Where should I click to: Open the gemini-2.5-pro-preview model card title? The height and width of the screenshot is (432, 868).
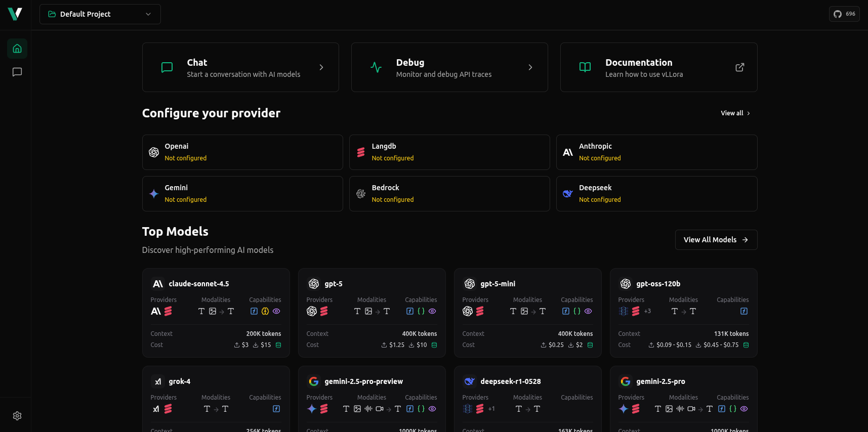coord(364,381)
